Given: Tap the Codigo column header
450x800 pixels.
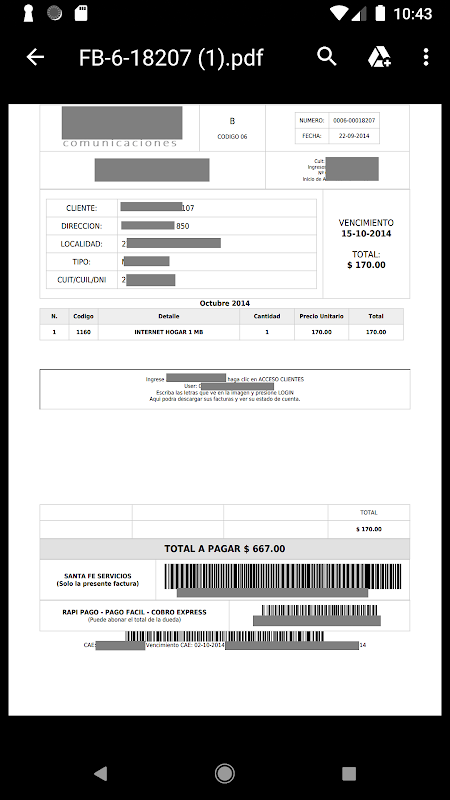Looking at the screenshot, I should [83, 316].
